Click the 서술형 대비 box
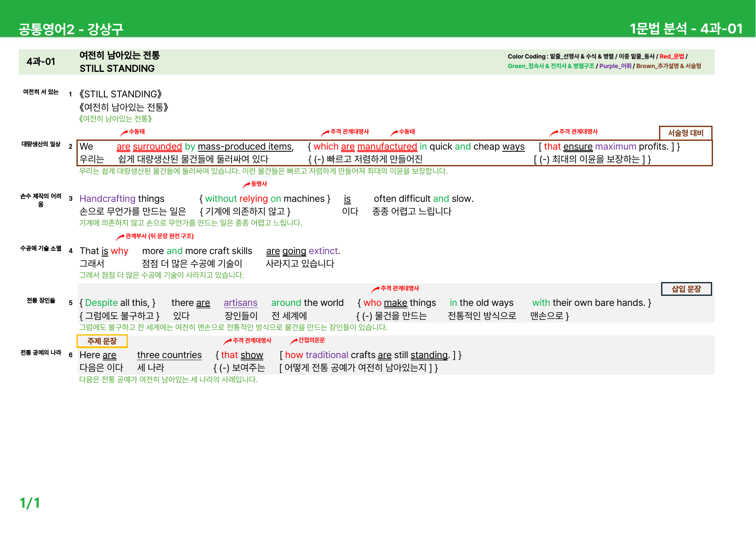Image resolution: width=756 pixels, height=534 pixels. (x=686, y=133)
